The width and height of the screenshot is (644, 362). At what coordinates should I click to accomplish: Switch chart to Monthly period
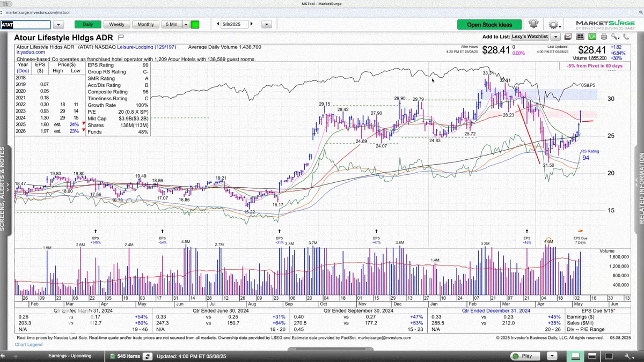coord(145,24)
